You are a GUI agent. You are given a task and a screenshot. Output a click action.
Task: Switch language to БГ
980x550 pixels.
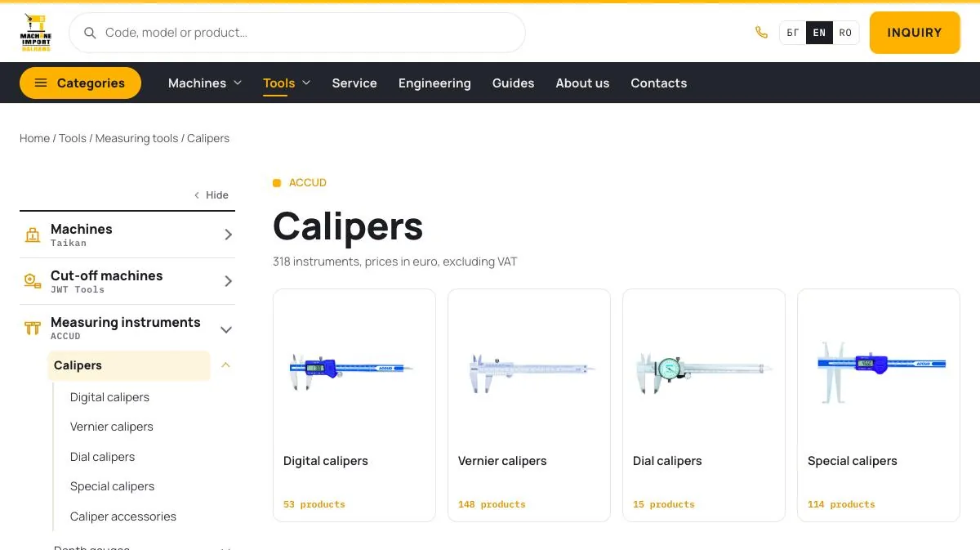pos(793,33)
